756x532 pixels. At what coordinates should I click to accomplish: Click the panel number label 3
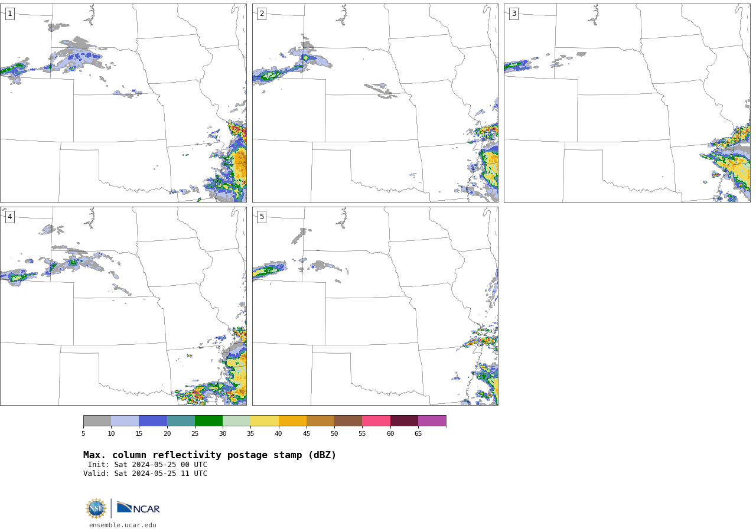513,14
